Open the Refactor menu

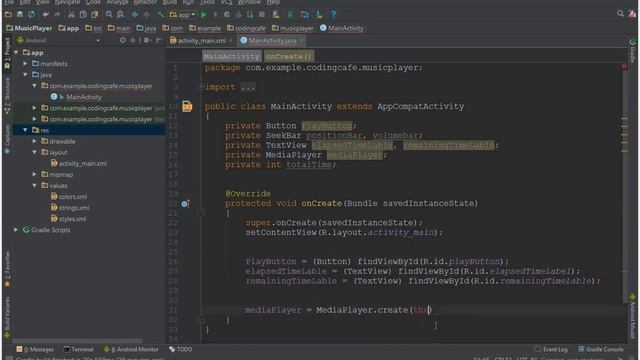click(145, 2)
